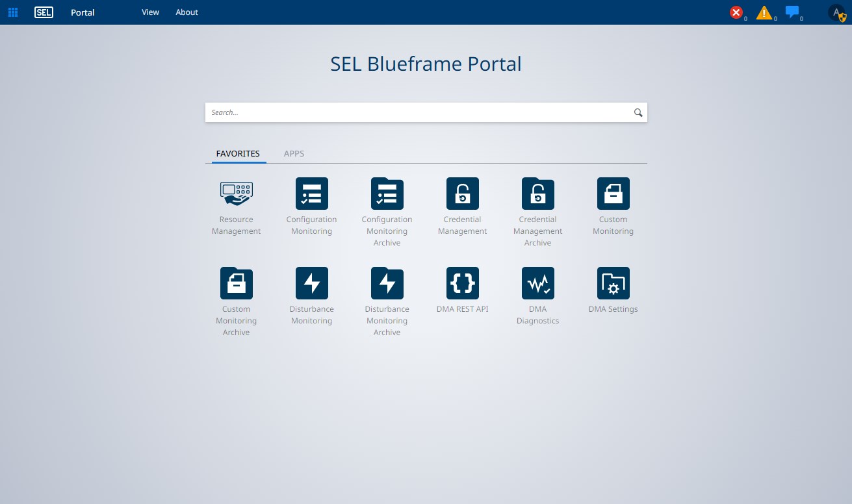Open Configuration Monitoring Archive icon
852x504 pixels.
pyautogui.click(x=387, y=194)
